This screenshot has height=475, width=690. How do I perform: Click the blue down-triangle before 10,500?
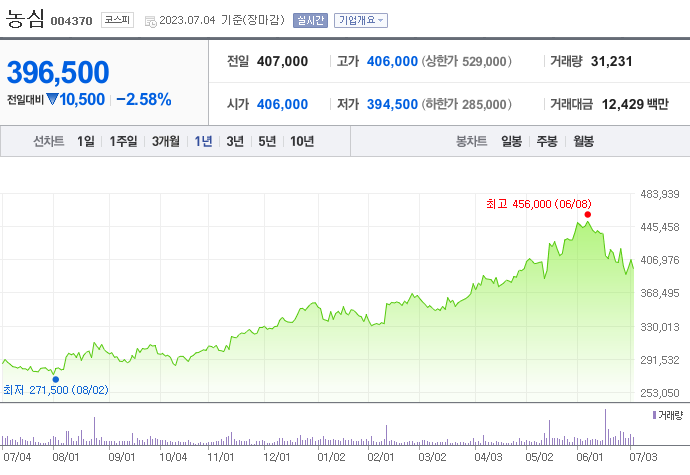(x=52, y=99)
